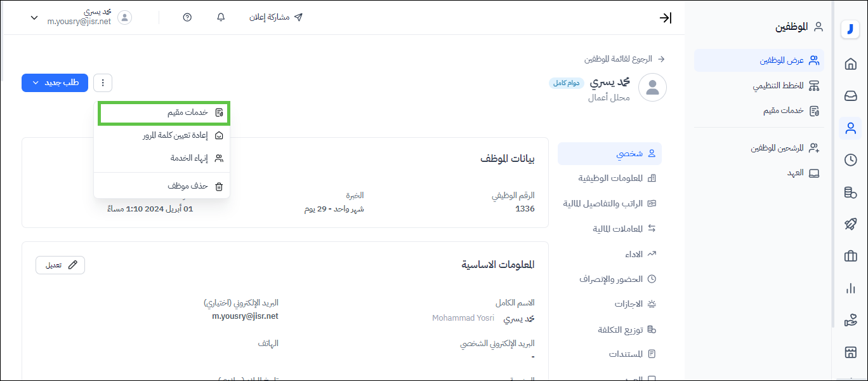Open the طلب جديد dropdown button
Screen dimensions: 868x381
pos(55,83)
